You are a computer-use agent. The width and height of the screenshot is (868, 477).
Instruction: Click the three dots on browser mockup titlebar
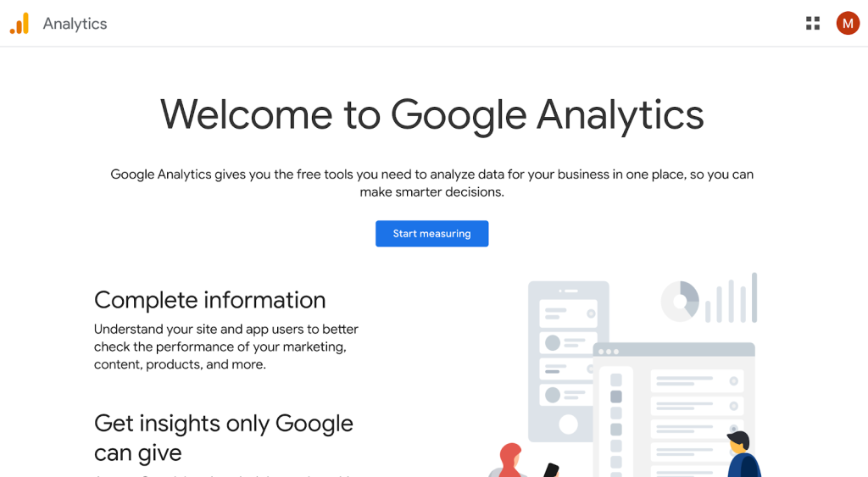(608, 351)
